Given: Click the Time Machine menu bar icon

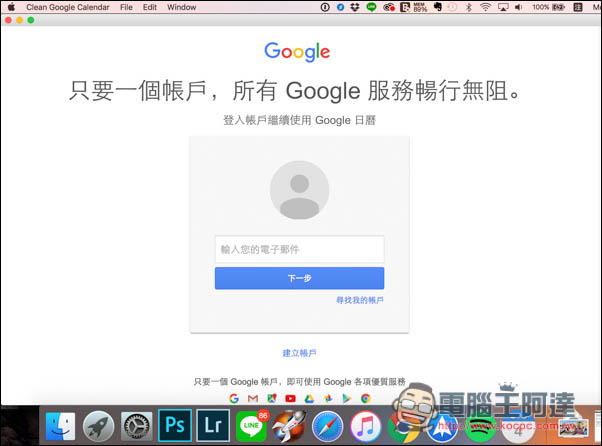Looking at the screenshot, I should tap(452, 7).
